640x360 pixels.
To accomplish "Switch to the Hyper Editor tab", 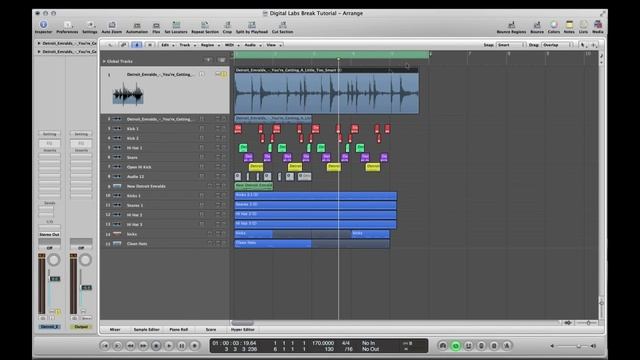I will (x=243, y=329).
